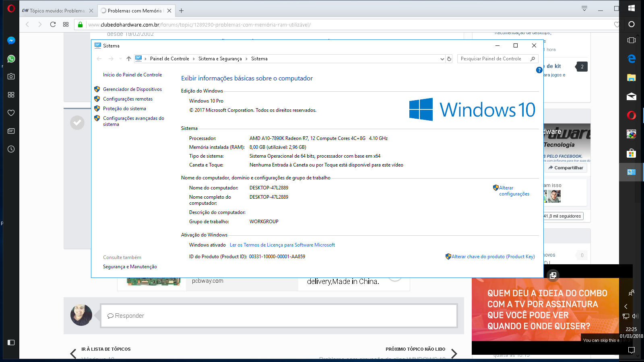644x362 pixels.
Task: Open 'Segurança e Manutenção' link
Action: coord(130,267)
